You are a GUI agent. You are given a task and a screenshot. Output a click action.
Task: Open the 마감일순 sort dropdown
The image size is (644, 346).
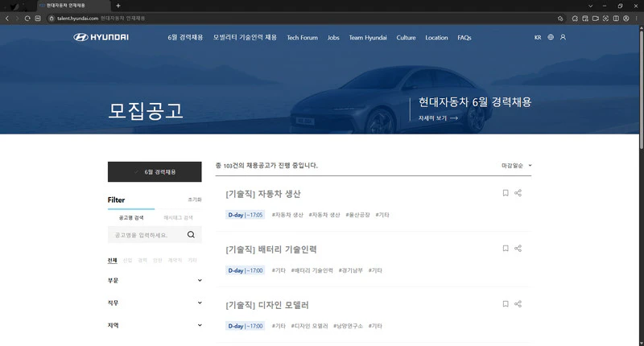(516, 166)
